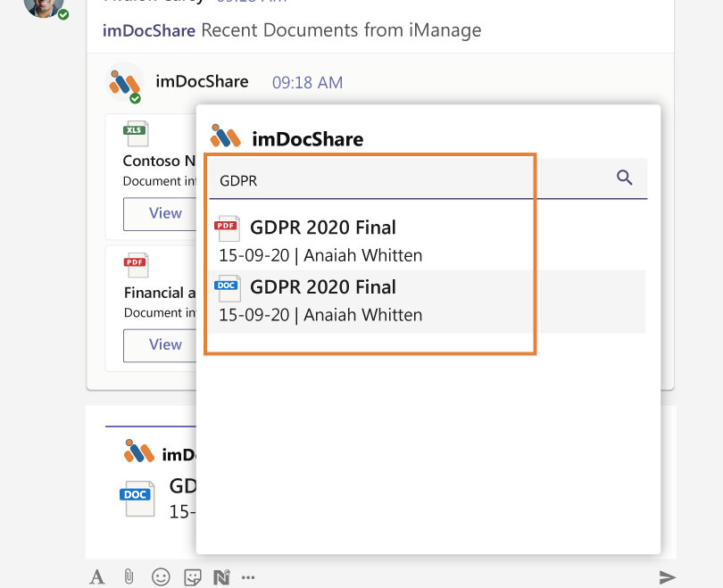The height and width of the screenshot is (588, 723).
Task: Click the Contoso document title text
Action: [160, 161]
